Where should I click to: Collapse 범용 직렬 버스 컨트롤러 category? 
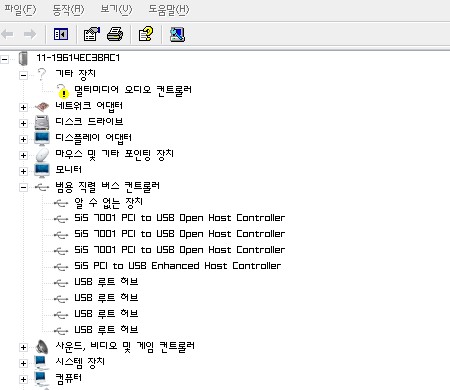pyautogui.click(x=23, y=187)
